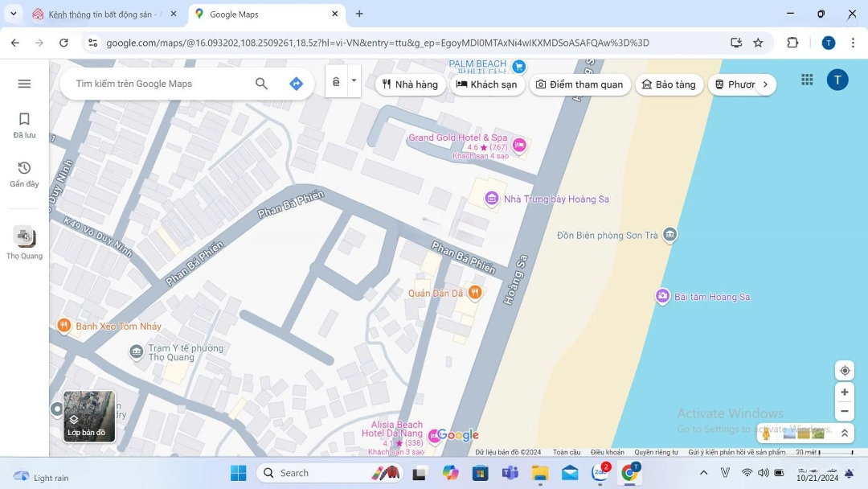Click the Vietnamese input method ê button
Screen dimensions: 868x489
tap(336, 82)
